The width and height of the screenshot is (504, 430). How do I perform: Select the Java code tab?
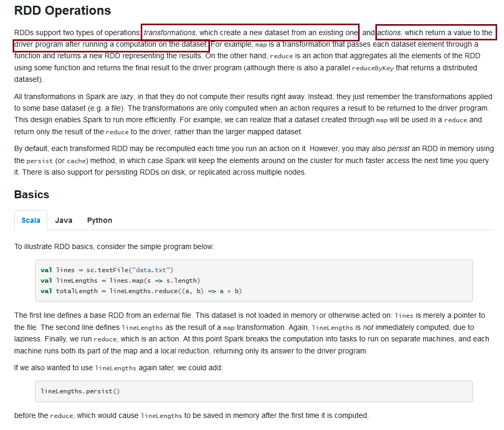(64, 220)
